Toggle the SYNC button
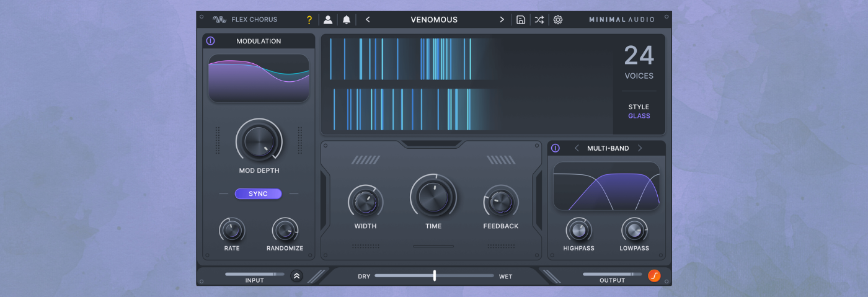The width and height of the screenshot is (868, 297). click(258, 194)
